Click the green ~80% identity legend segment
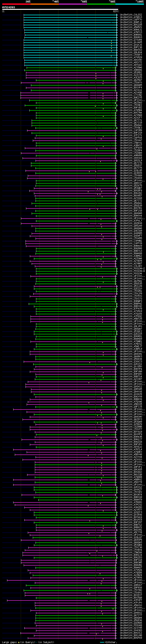Viewport: 146px width, 644px height. (x=101, y=4)
